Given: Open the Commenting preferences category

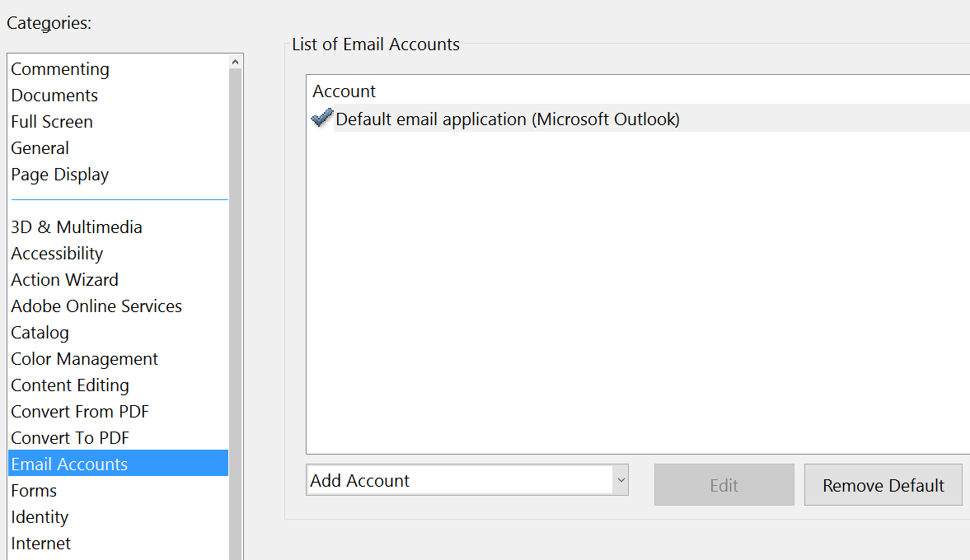Looking at the screenshot, I should pyautogui.click(x=60, y=69).
